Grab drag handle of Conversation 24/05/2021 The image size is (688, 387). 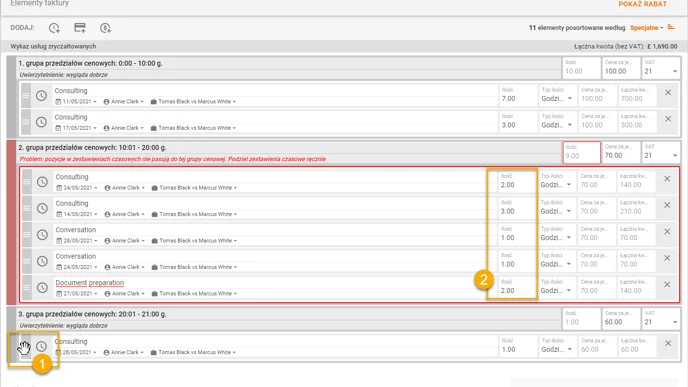pos(27,261)
